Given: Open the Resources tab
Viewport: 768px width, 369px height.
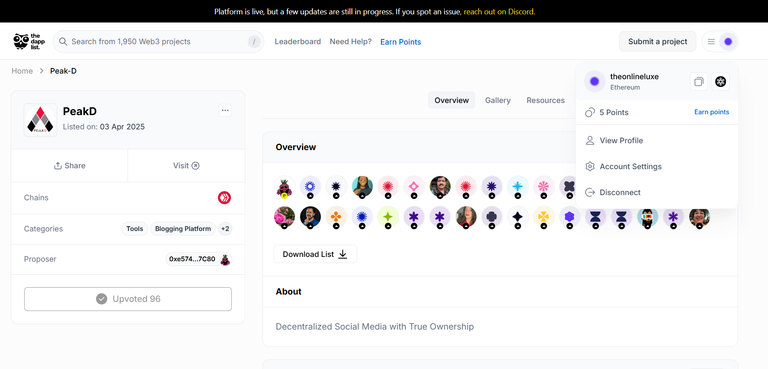Looking at the screenshot, I should (546, 100).
